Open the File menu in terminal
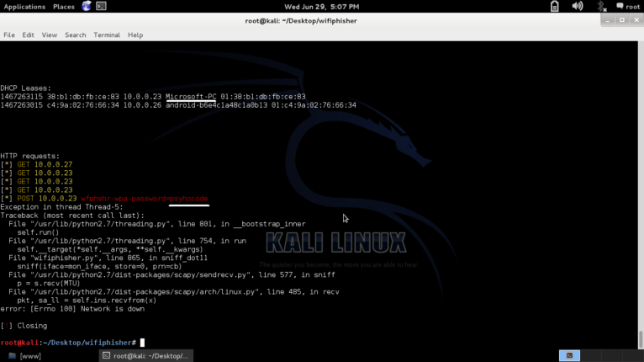This screenshot has width=644, height=362. click(x=9, y=35)
